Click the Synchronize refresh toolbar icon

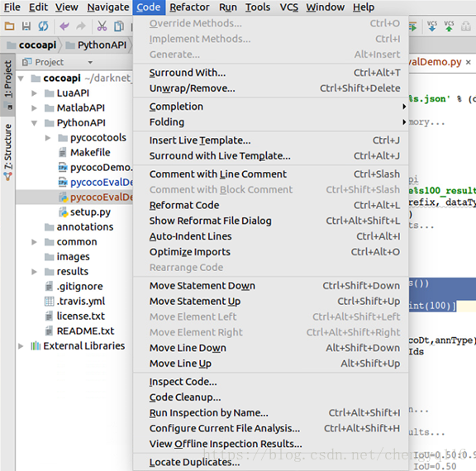point(43,26)
